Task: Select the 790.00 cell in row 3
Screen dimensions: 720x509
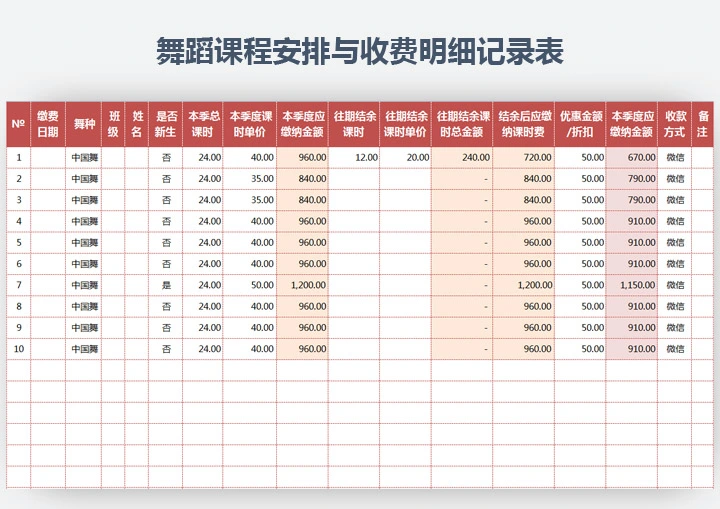Action: click(x=632, y=200)
